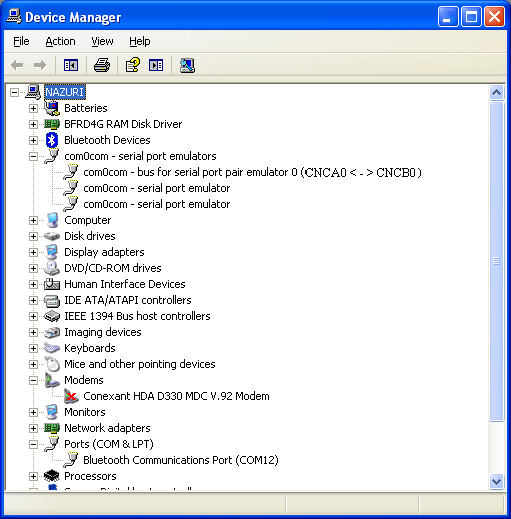Click the NAZURI computer root icon
The image size is (511, 519).
click(33, 92)
